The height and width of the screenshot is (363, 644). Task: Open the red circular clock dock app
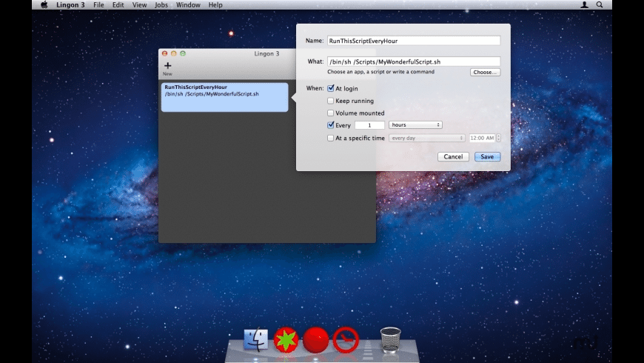pyautogui.click(x=346, y=339)
